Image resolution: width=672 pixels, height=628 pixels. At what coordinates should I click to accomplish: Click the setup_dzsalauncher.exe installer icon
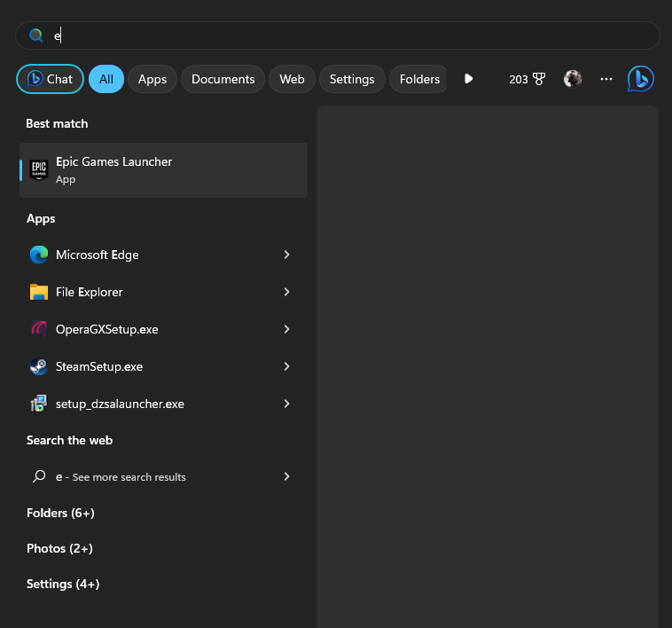point(39,404)
